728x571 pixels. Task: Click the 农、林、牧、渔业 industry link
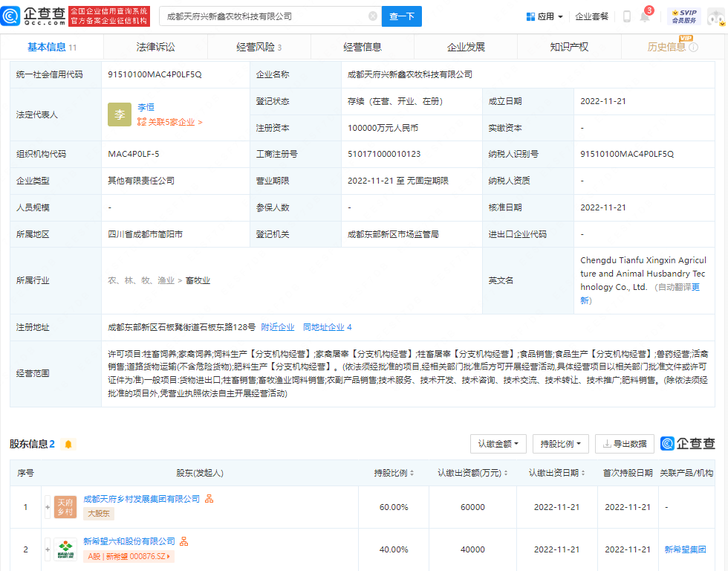tap(141, 280)
